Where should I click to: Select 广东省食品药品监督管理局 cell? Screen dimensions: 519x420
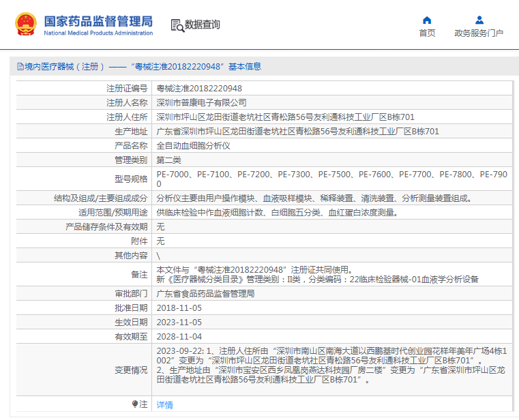point(205,294)
